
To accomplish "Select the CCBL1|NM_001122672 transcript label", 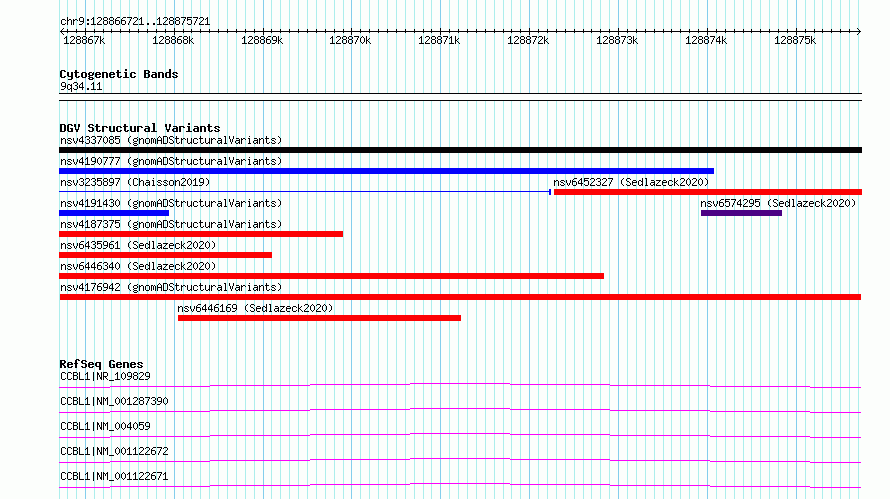I will click(x=114, y=451).
